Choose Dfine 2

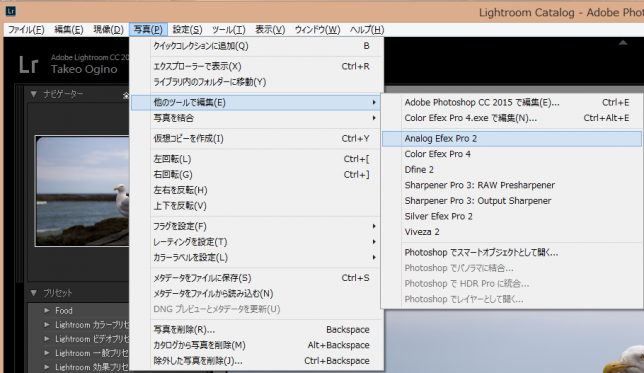pyautogui.click(x=512, y=170)
